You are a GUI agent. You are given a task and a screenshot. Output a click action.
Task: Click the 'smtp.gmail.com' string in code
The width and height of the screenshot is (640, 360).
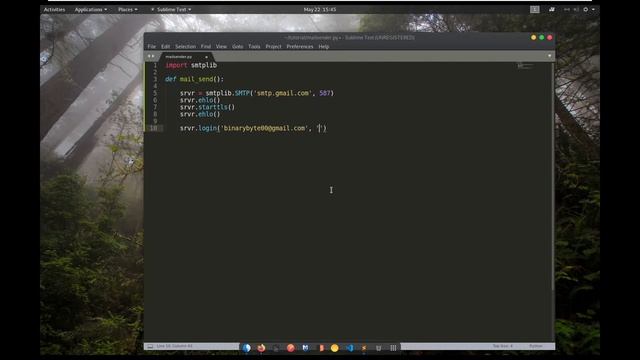(283, 93)
